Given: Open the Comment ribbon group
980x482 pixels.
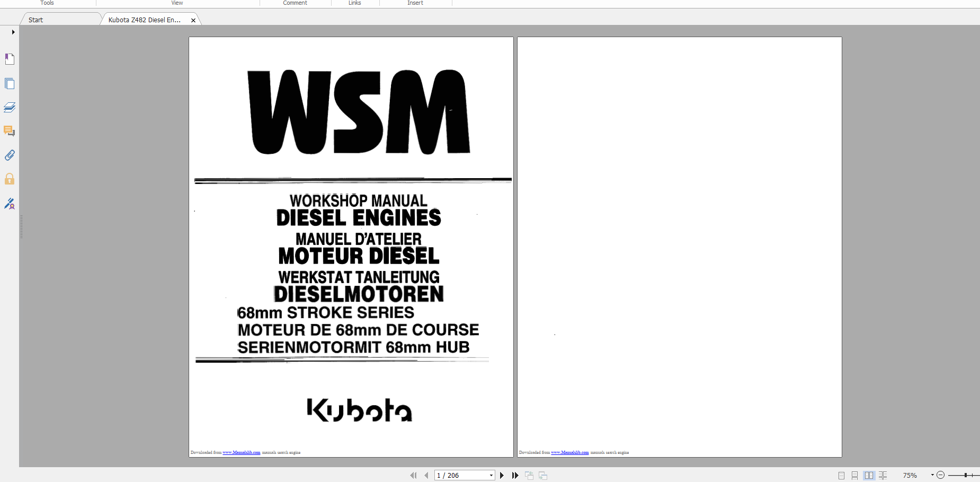Looking at the screenshot, I should tap(295, 3).
